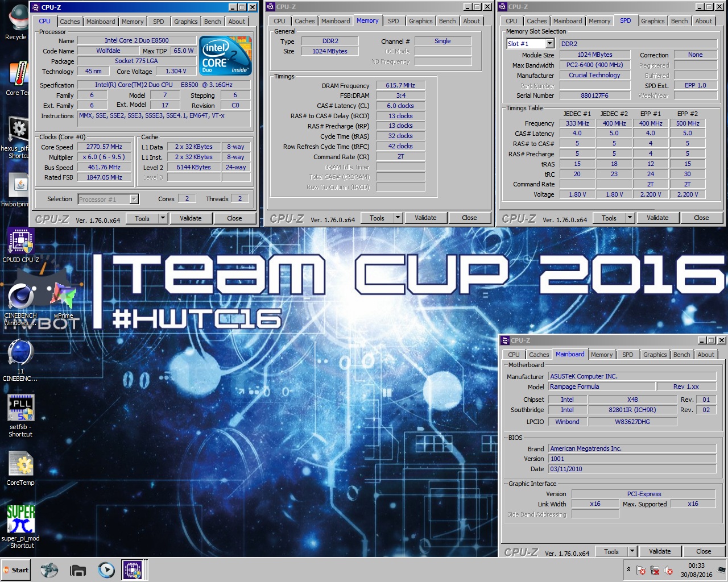Click Validate in the Mainboard window
This screenshot has height=582, width=728.
pos(660,551)
